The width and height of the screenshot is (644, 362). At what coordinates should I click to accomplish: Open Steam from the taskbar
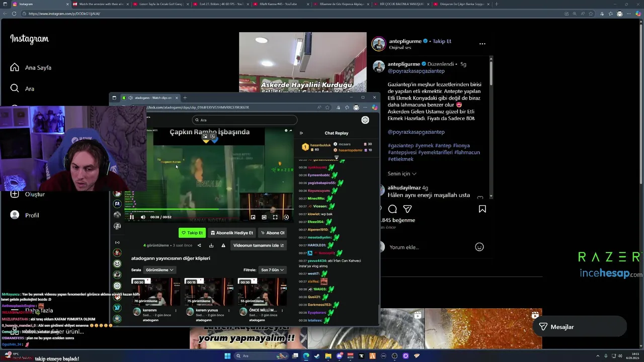317,356
